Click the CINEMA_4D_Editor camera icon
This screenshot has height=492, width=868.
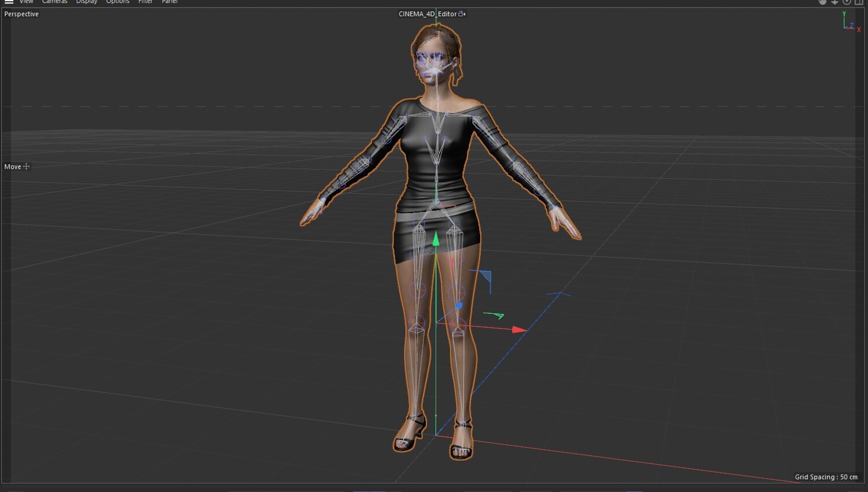(462, 14)
